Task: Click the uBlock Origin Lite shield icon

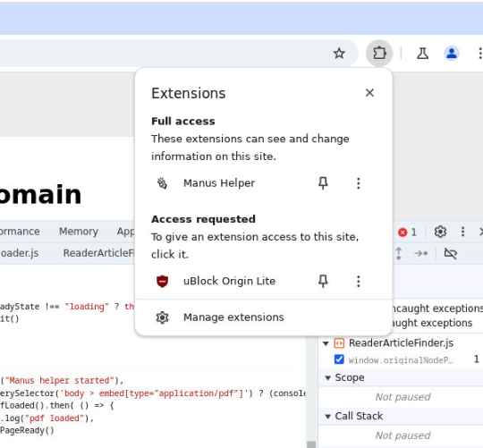Action: point(162,281)
